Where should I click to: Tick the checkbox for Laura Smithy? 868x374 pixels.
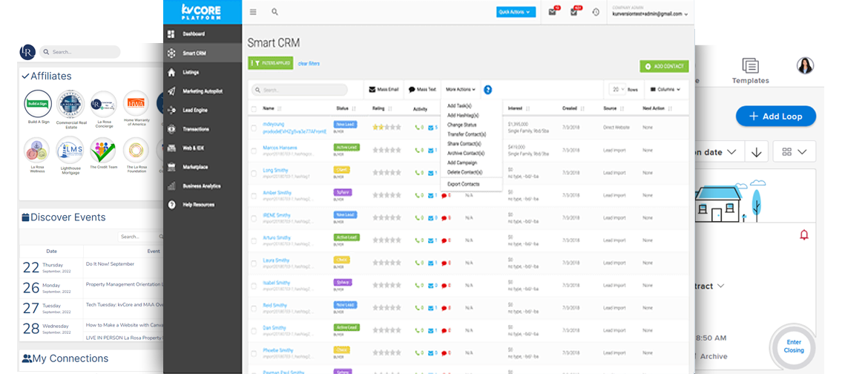click(254, 263)
